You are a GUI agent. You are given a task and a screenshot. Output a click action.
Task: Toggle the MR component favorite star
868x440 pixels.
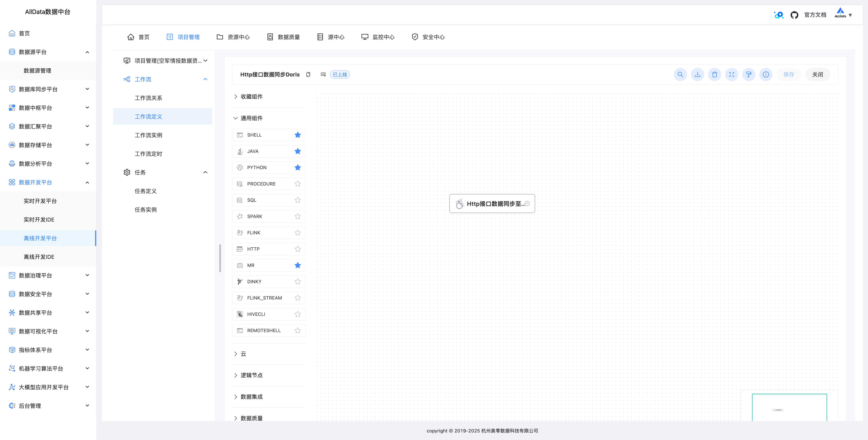click(x=298, y=265)
